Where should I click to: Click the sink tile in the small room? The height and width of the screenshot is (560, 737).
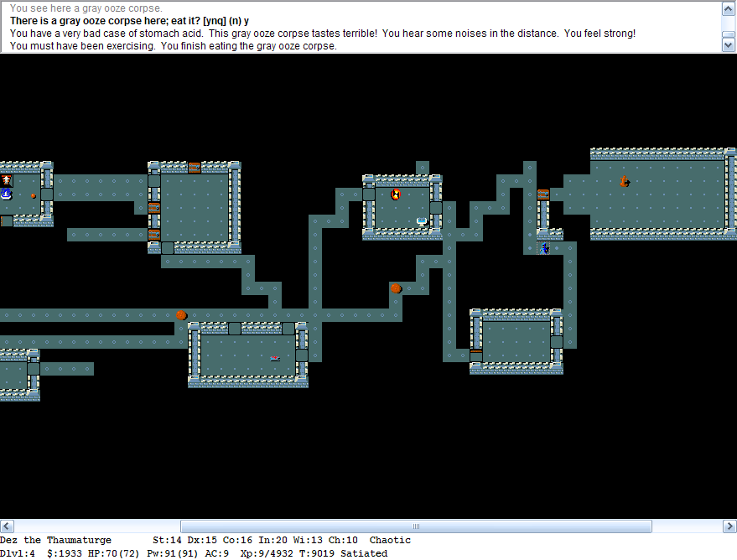pos(422,220)
